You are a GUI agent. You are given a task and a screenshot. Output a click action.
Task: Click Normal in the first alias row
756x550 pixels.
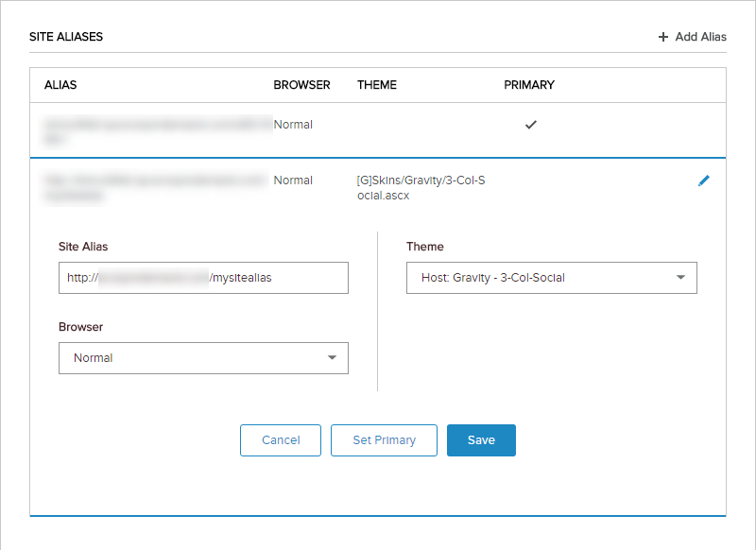pos(293,125)
